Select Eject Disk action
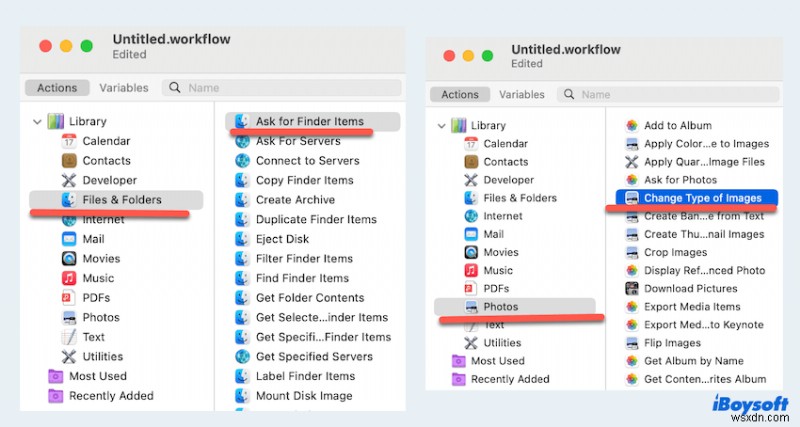The height and width of the screenshot is (427, 800). (x=282, y=239)
